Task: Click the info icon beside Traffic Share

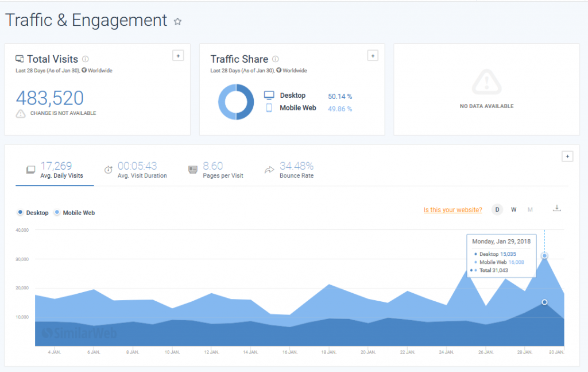Action: 275,59
